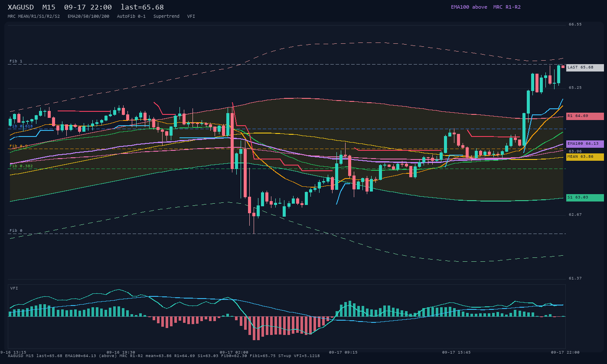Click the Fib 0.5 level label

point(19,146)
